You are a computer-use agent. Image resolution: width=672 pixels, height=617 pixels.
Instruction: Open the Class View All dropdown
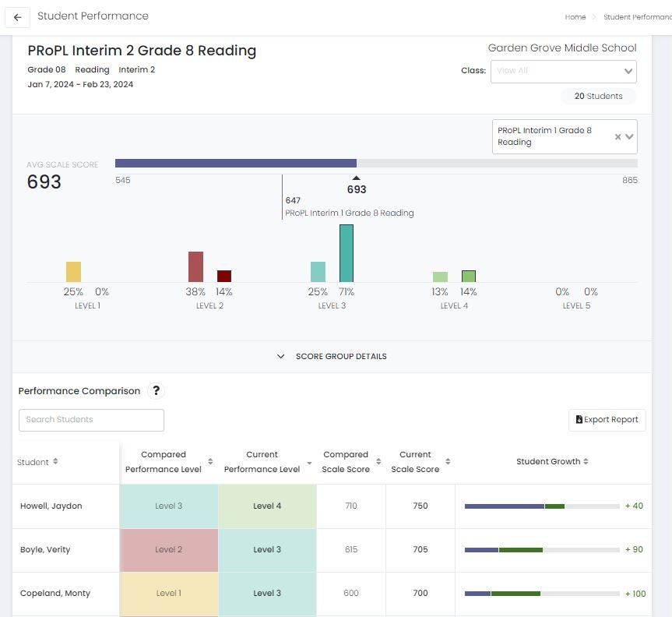click(563, 72)
